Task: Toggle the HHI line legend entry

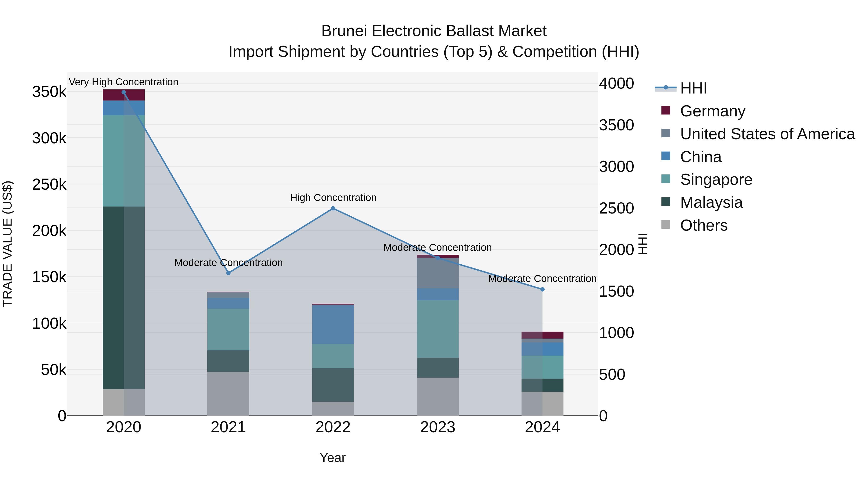Action: pos(681,88)
